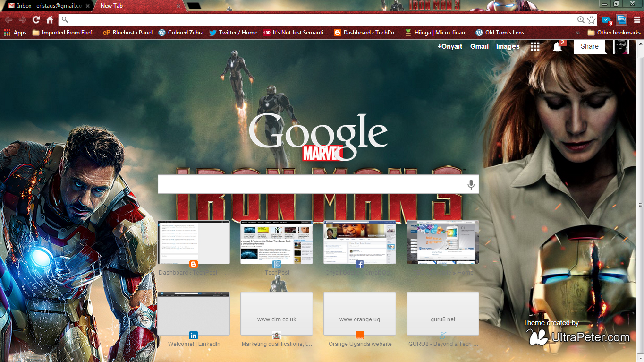The image size is (644, 362).
Task: Open the Old Tom's Lens bookmark
Action: (500, 33)
